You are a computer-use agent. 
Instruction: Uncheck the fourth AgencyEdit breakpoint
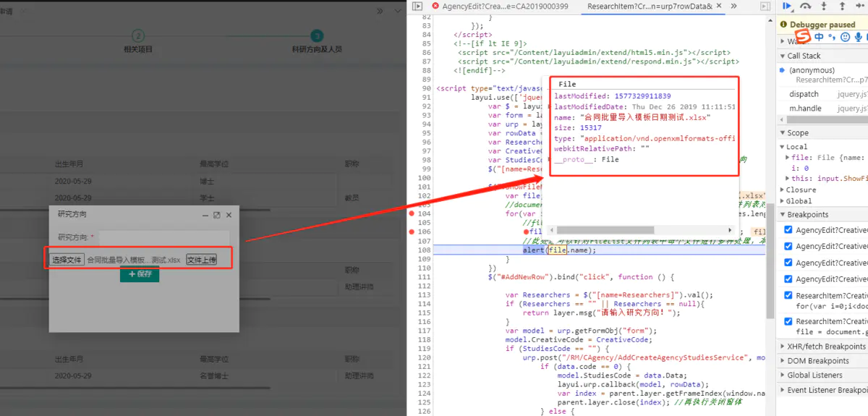(x=788, y=279)
